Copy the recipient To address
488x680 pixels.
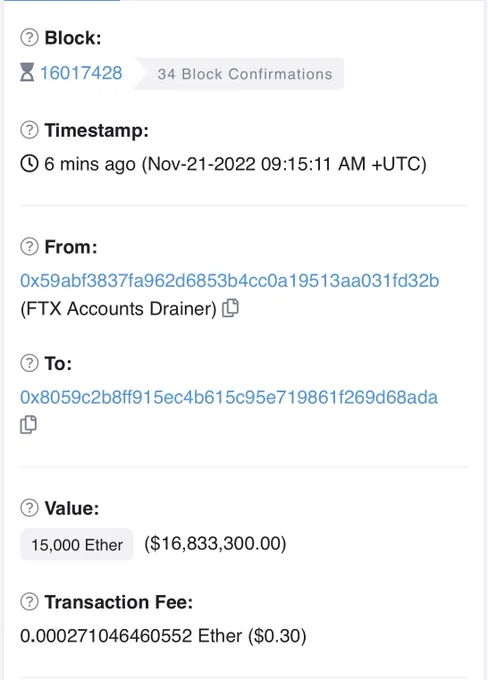28,425
